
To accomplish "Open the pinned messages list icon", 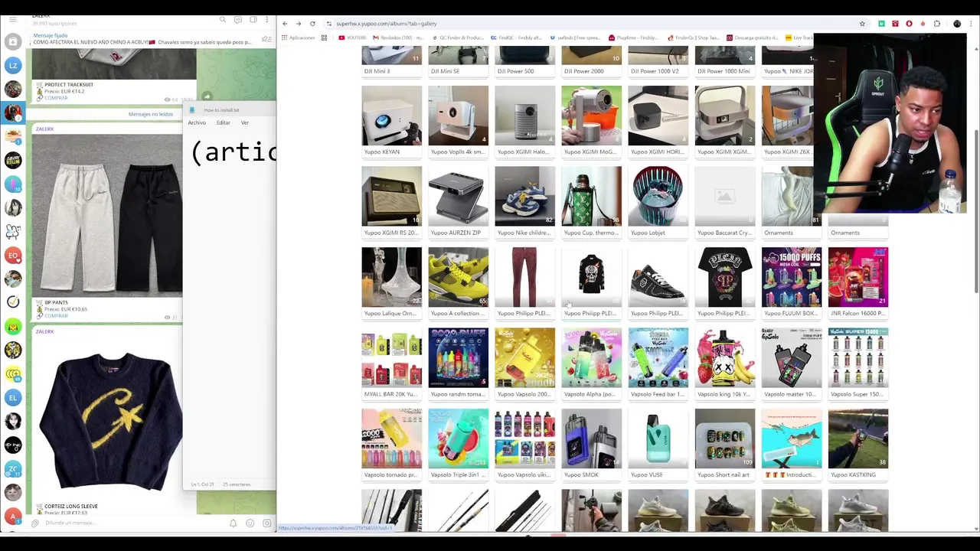I will point(266,39).
